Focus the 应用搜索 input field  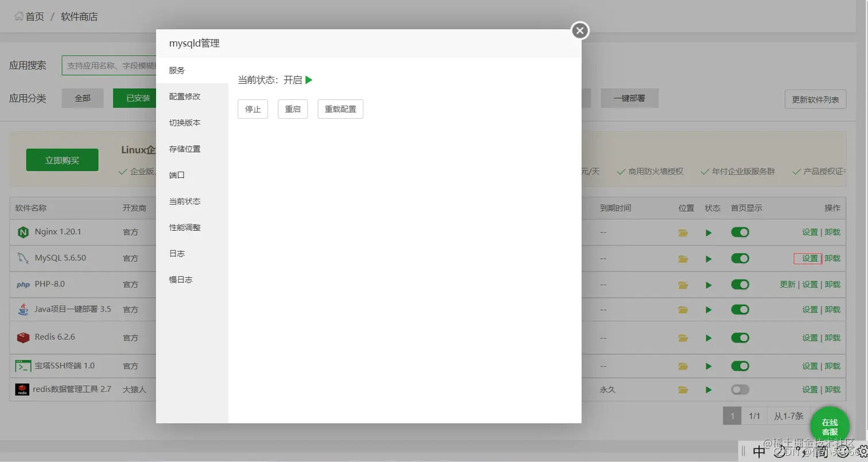(109, 65)
